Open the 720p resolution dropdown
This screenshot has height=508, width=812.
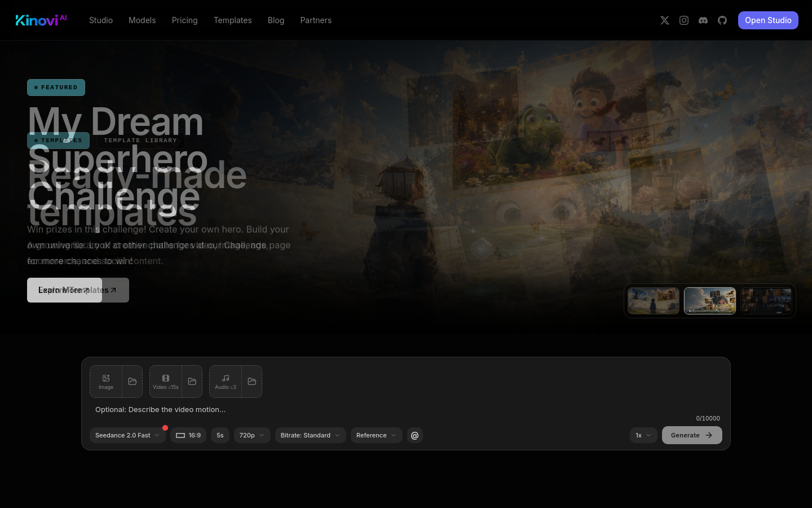pyautogui.click(x=252, y=435)
